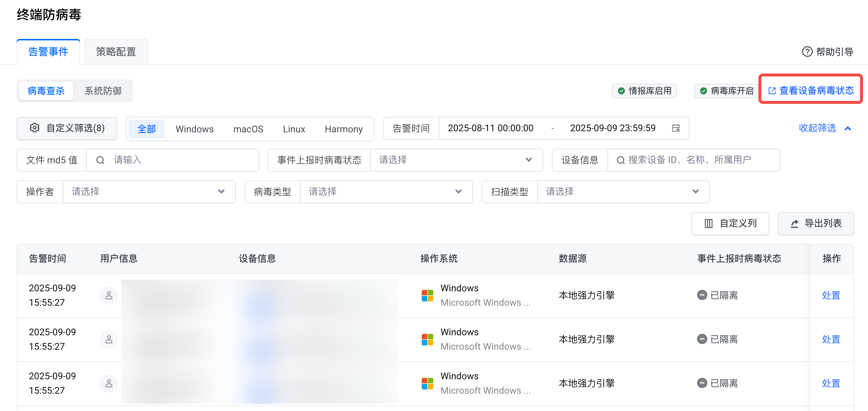
Task: Click the 导出列表 export icon
Action: (x=794, y=224)
